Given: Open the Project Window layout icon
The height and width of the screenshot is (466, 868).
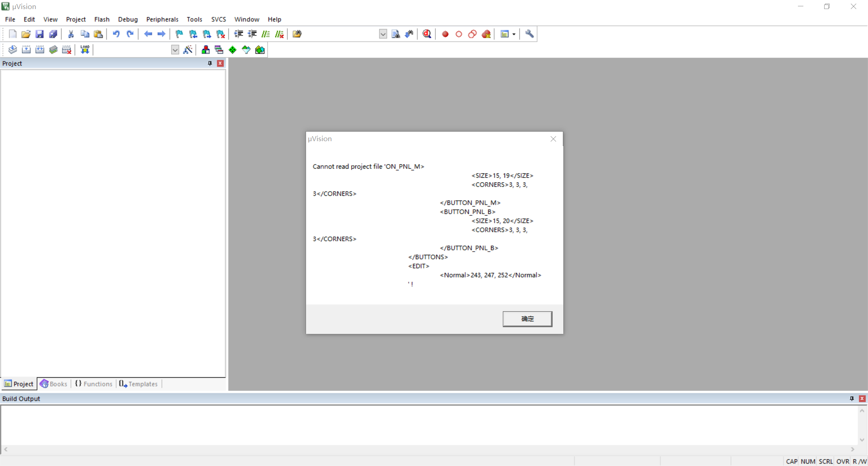Looking at the screenshot, I should [x=505, y=34].
